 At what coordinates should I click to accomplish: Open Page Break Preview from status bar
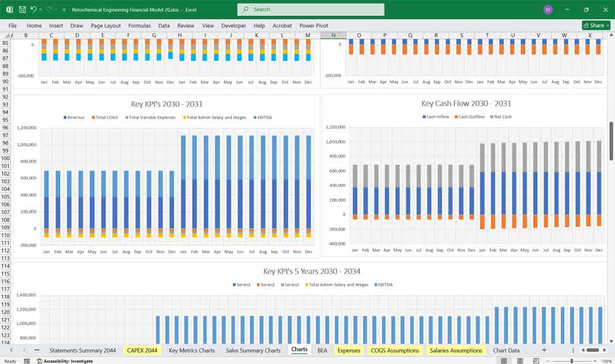click(x=536, y=360)
